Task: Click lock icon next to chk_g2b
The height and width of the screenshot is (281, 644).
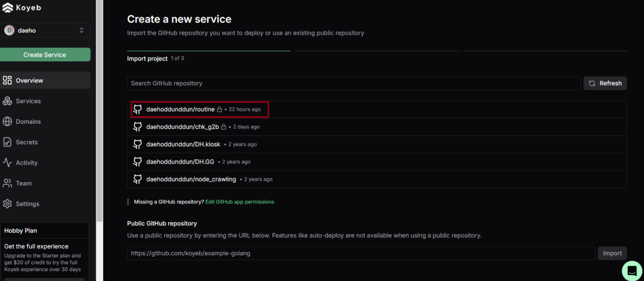Action: pyautogui.click(x=223, y=127)
